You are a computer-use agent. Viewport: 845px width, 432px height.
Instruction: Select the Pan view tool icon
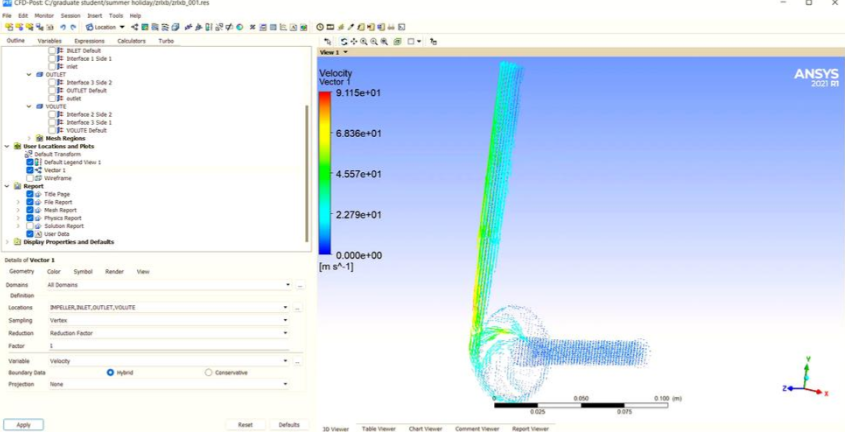354,41
